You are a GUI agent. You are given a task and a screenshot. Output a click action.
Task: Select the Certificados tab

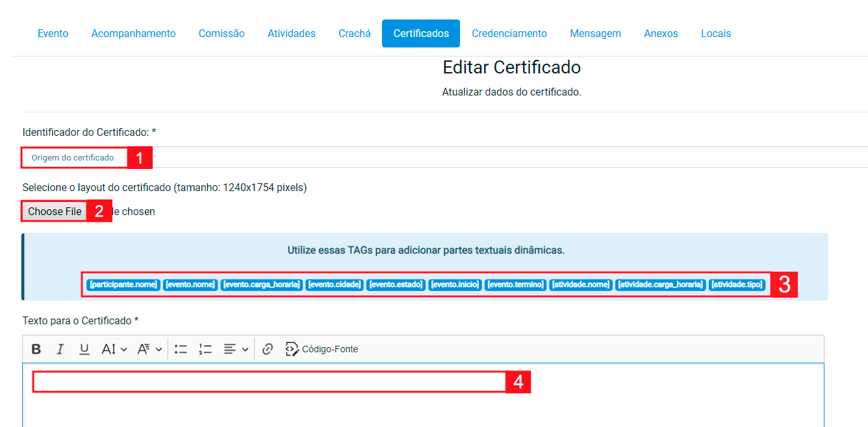pyautogui.click(x=420, y=33)
